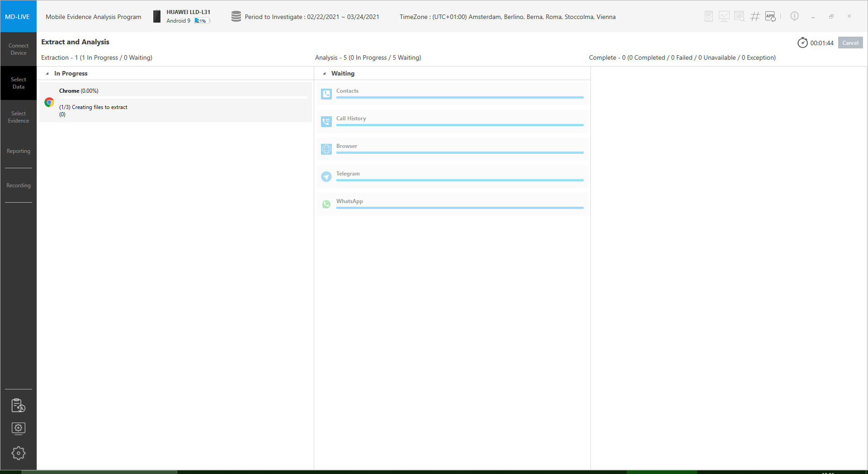This screenshot has width=868, height=474.
Task: Open the Connect Device step
Action: coord(18,49)
